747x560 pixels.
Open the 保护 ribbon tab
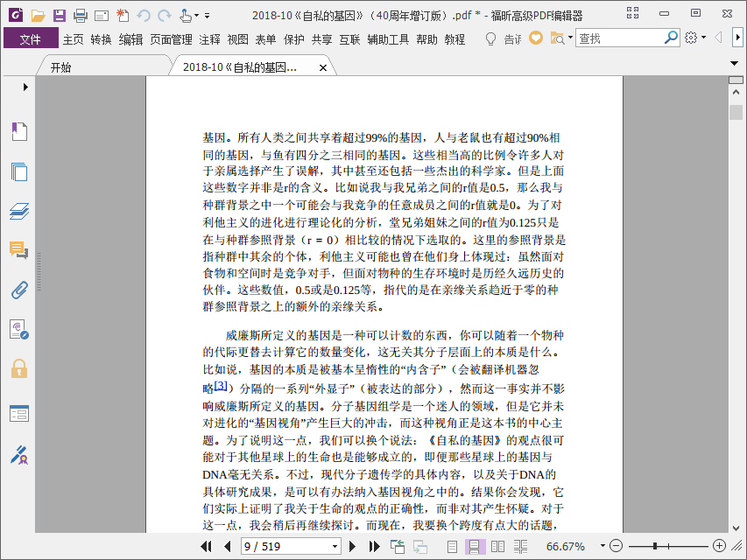tap(294, 39)
